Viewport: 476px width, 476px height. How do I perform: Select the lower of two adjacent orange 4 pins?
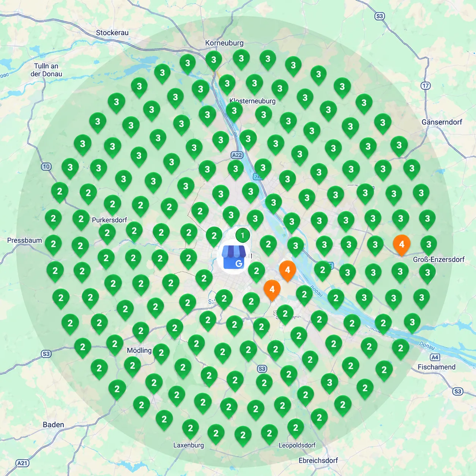272,290
